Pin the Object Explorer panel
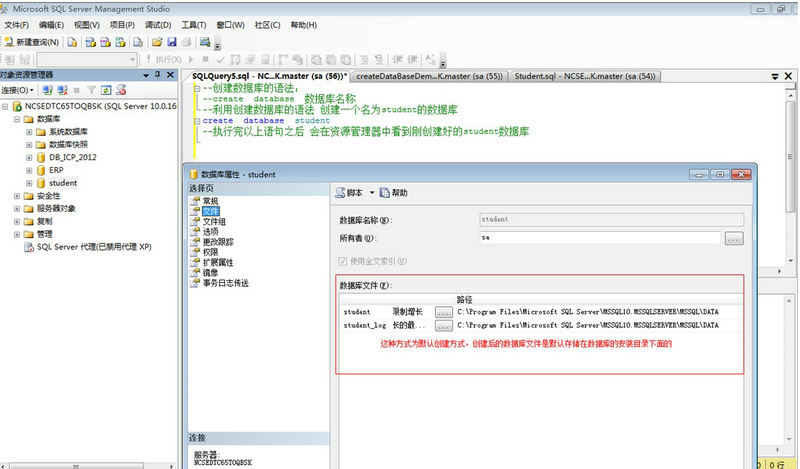 (x=158, y=75)
